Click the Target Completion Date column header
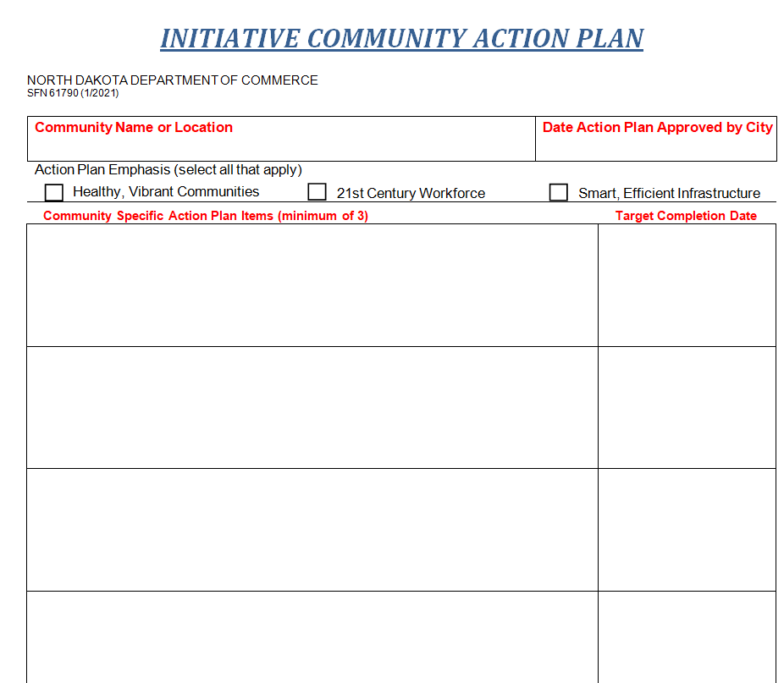Screen dimensions: 784x683 pyautogui.click(x=687, y=216)
